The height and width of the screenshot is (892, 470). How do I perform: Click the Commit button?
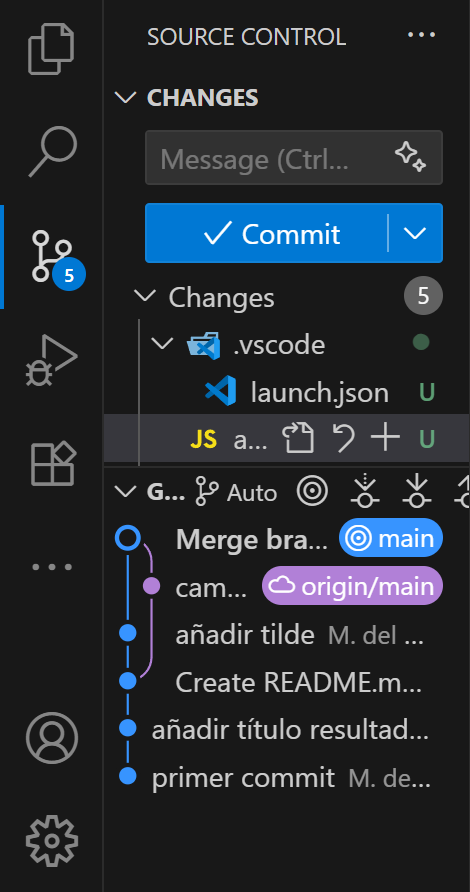pos(266,233)
